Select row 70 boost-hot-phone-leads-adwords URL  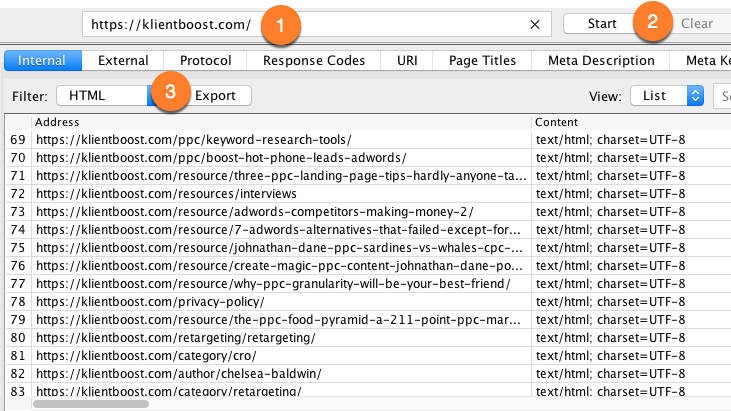pyautogui.click(x=282, y=158)
